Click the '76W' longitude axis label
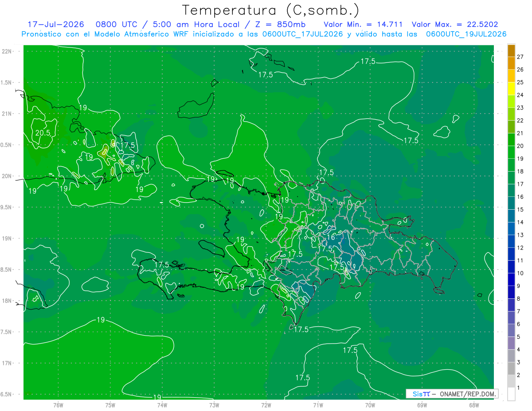This screenshot has width=532, height=411. pos(58,404)
